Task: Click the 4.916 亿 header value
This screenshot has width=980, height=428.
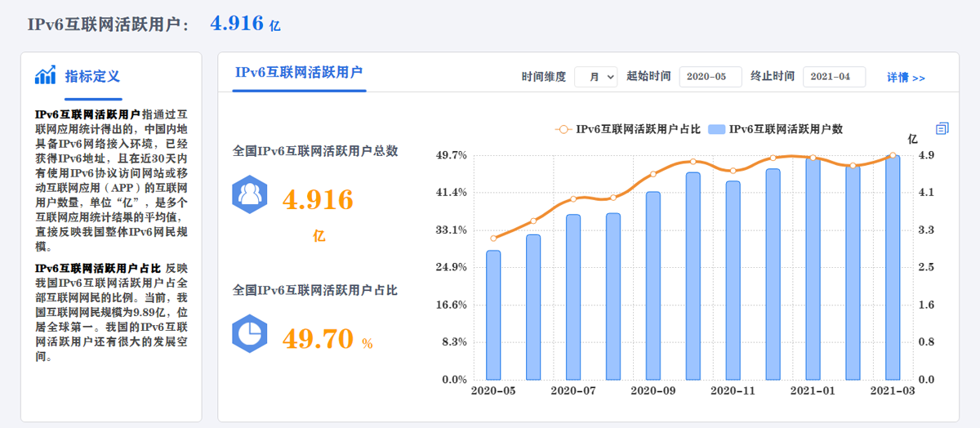Action: (x=245, y=25)
